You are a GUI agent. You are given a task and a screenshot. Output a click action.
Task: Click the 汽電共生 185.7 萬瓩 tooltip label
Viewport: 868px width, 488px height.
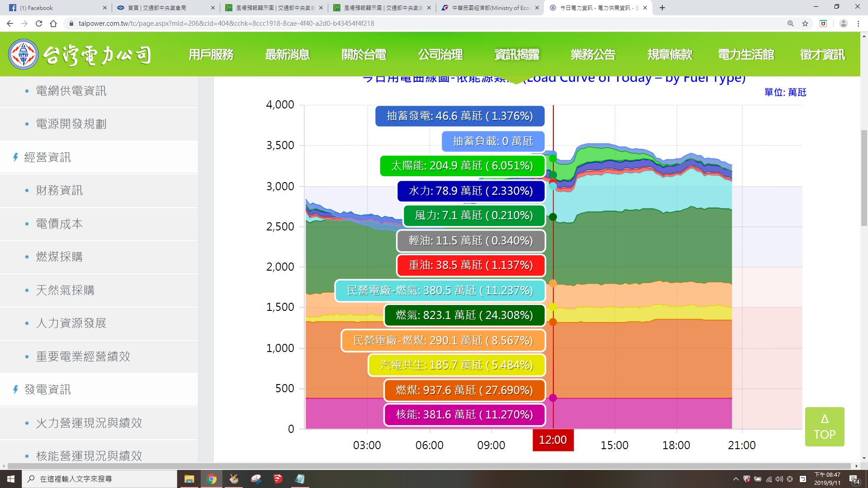click(x=457, y=365)
